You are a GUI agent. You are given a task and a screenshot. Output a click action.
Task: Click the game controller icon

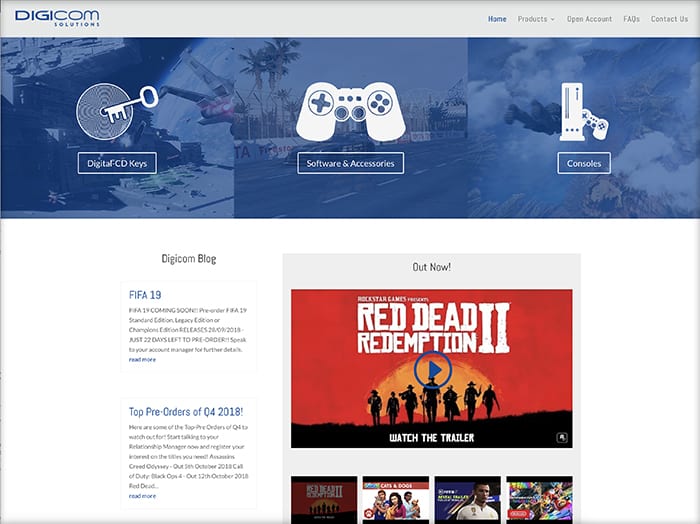tap(350, 111)
